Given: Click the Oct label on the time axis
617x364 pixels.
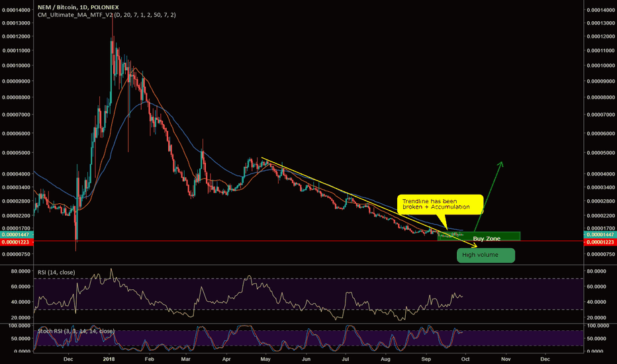Looking at the screenshot, I should (x=465, y=359).
